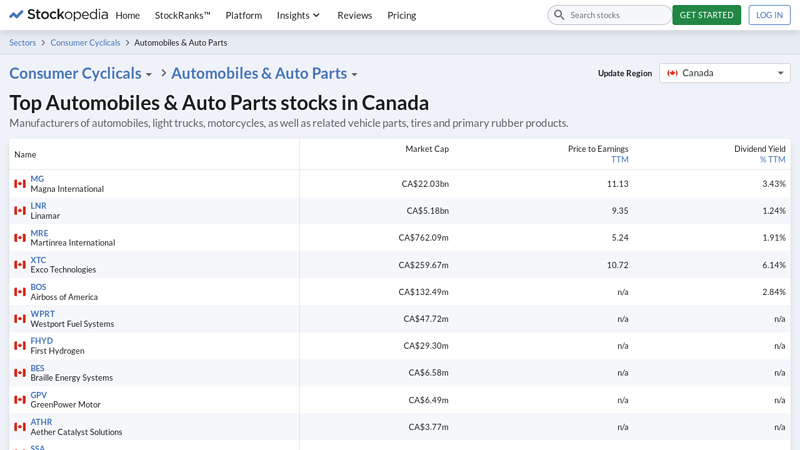The height and width of the screenshot is (450, 800).
Task: Click the flag icon next to Braille Energy Systems
Action: coord(20,373)
